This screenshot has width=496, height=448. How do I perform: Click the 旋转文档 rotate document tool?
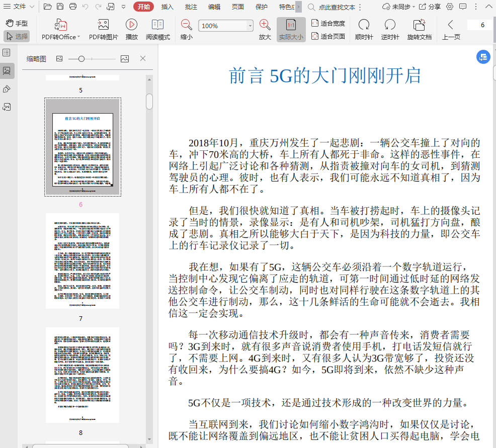pos(420,30)
